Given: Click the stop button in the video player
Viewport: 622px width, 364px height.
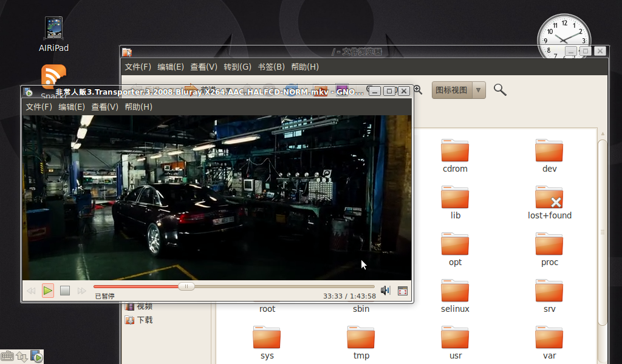Looking at the screenshot, I should 65,291.
